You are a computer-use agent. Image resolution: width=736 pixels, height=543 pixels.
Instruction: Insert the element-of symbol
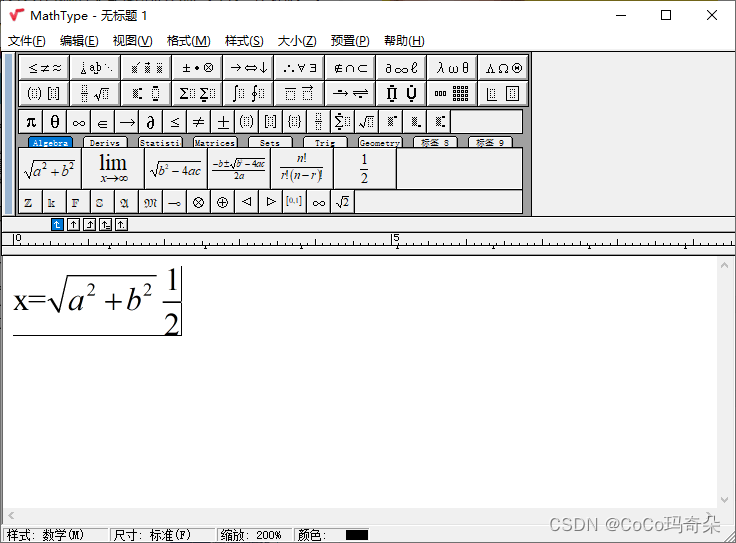[x=103, y=122]
